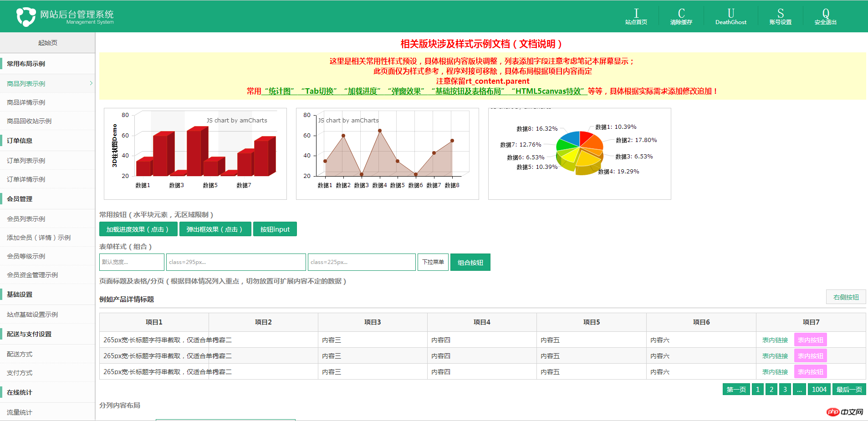Click the 加载进度效果 button
The height and width of the screenshot is (421, 868).
[x=138, y=229]
